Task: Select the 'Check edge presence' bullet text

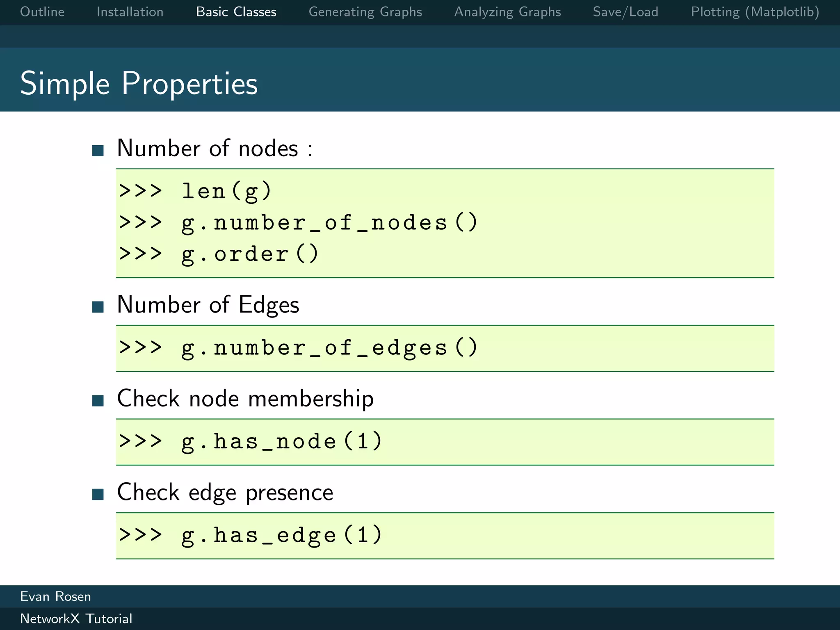Action: [x=225, y=492]
